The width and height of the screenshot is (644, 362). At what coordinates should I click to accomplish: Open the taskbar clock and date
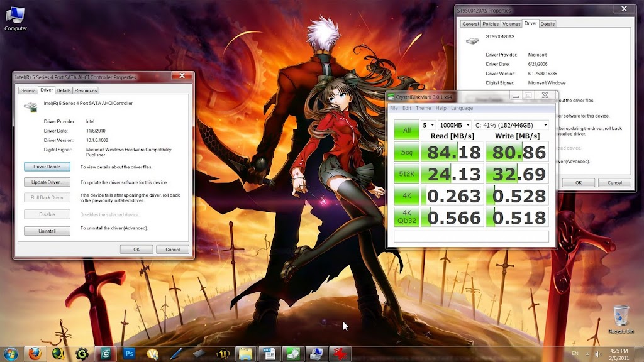click(619, 354)
